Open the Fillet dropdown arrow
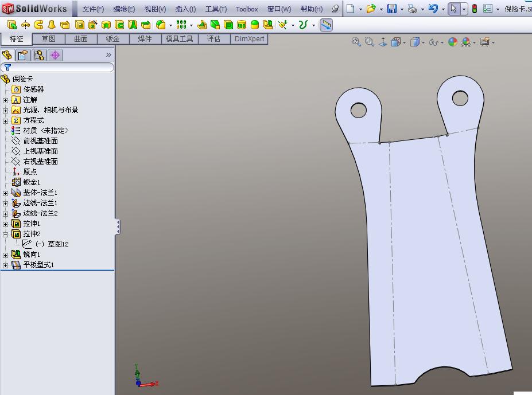This screenshot has height=395, width=532. 170,25
